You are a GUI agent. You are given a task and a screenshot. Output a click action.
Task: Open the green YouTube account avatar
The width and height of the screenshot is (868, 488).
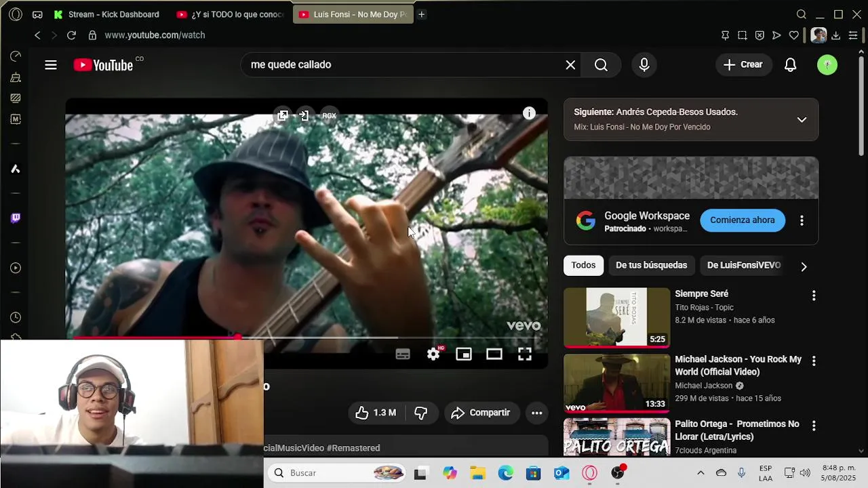(827, 65)
